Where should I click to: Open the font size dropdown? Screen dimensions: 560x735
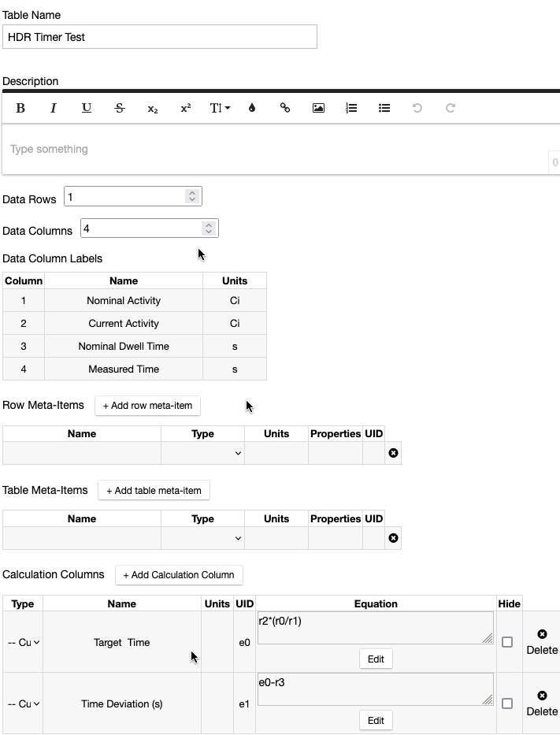(x=220, y=108)
